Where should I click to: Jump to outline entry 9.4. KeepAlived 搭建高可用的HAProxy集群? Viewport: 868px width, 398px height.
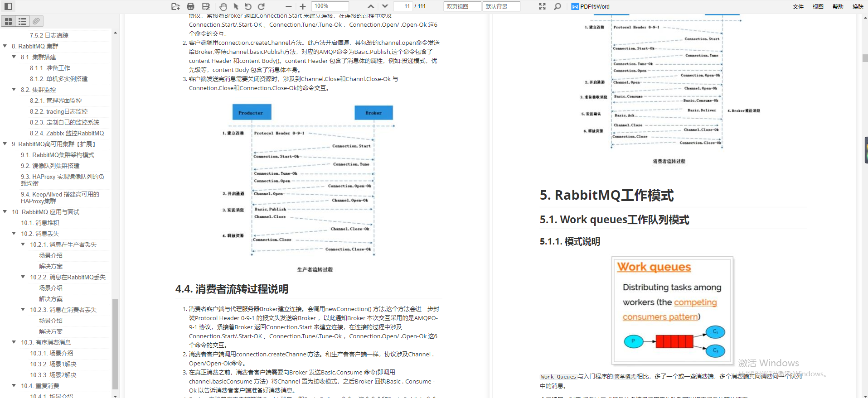[60, 197]
